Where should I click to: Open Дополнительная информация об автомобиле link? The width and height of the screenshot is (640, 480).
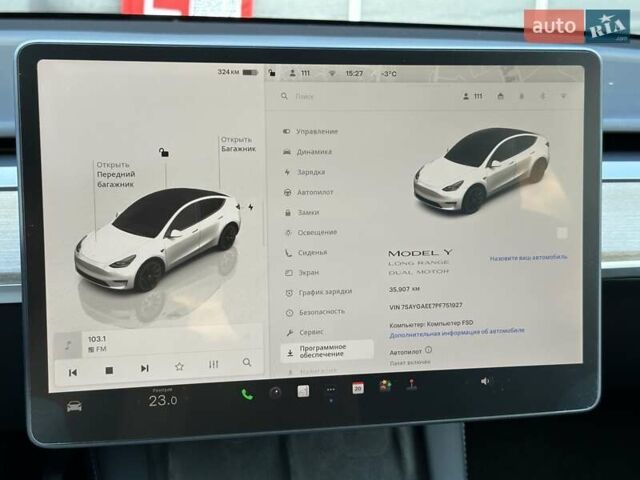[x=457, y=333]
